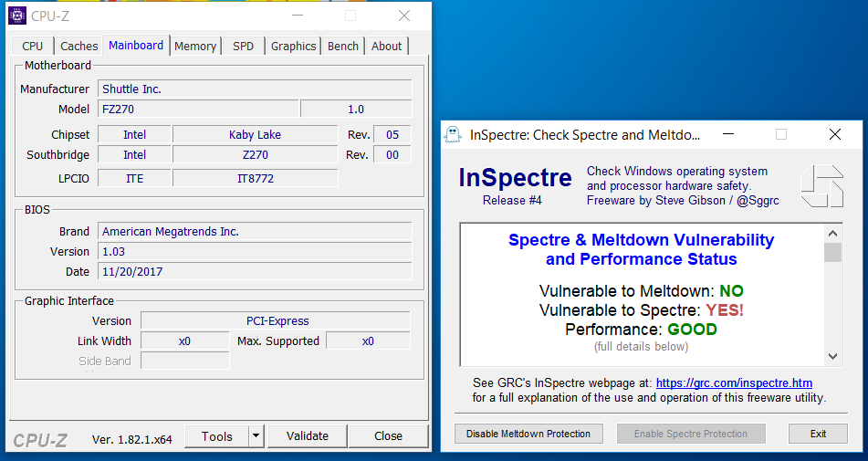Click BIOS Brand American Megatrends Inc.
The height and width of the screenshot is (461, 868).
[x=256, y=231]
